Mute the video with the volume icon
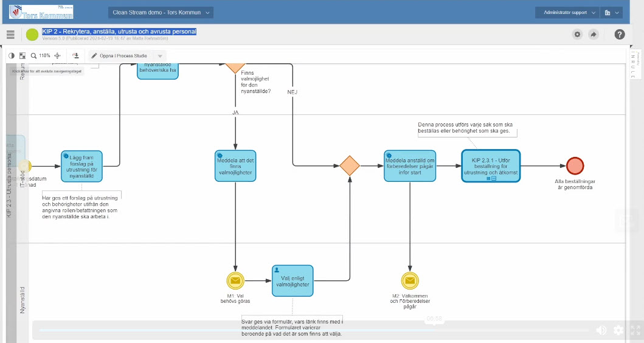 601,330
